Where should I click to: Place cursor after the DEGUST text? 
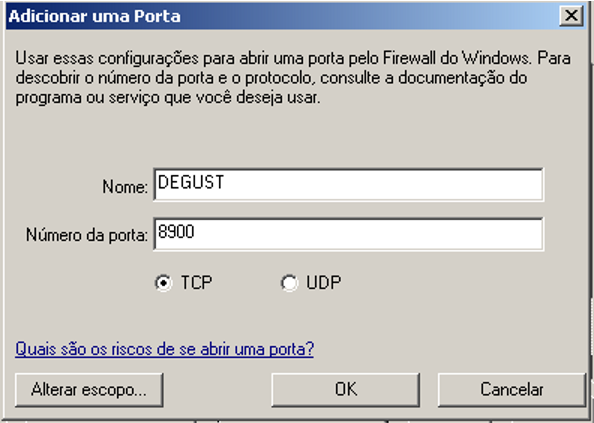coord(225,182)
